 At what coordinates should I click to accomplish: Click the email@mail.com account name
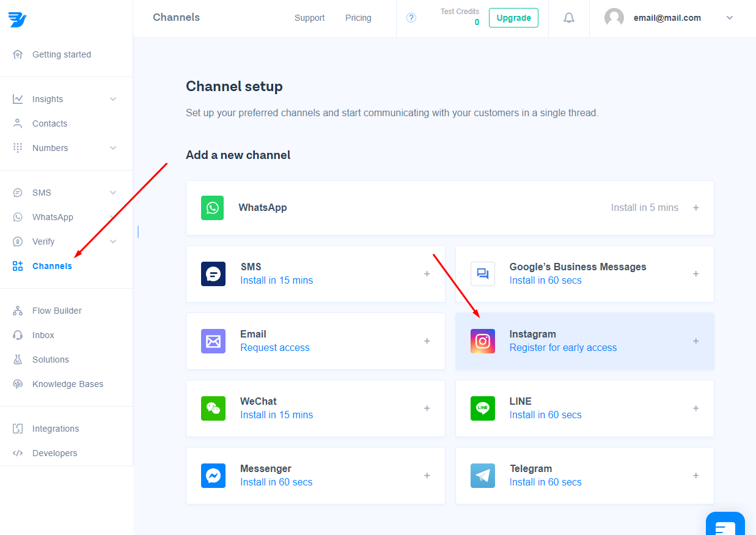667,18
